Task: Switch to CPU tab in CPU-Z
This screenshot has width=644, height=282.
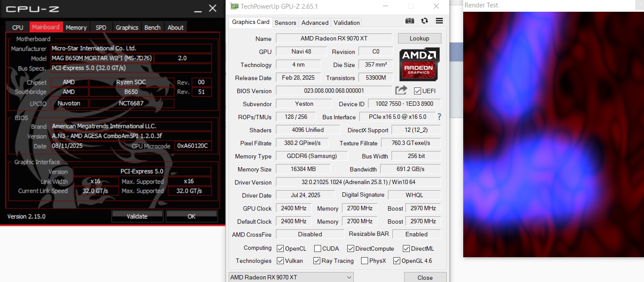Action: pos(18,27)
